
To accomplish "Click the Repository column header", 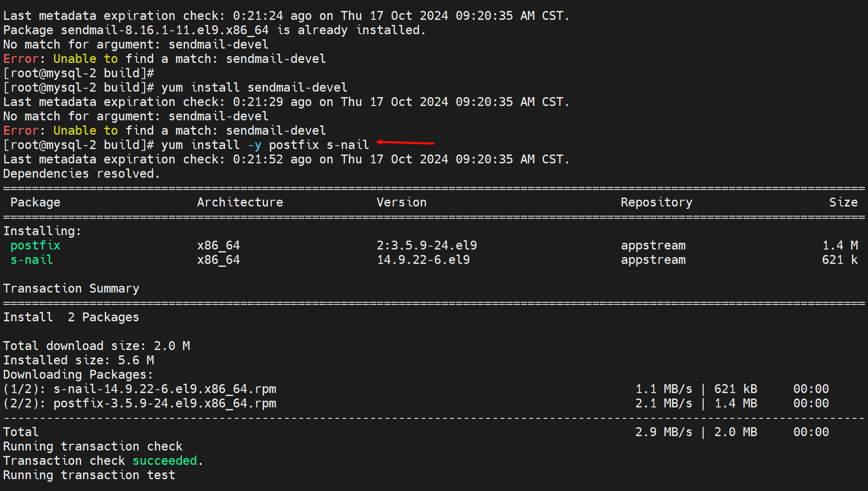I will pos(656,202).
